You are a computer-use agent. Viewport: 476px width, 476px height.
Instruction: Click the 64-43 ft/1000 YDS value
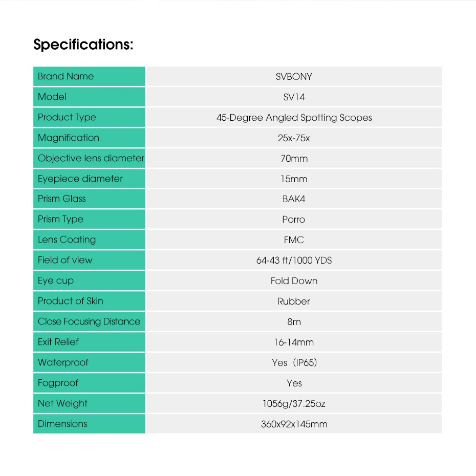tap(294, 261)
